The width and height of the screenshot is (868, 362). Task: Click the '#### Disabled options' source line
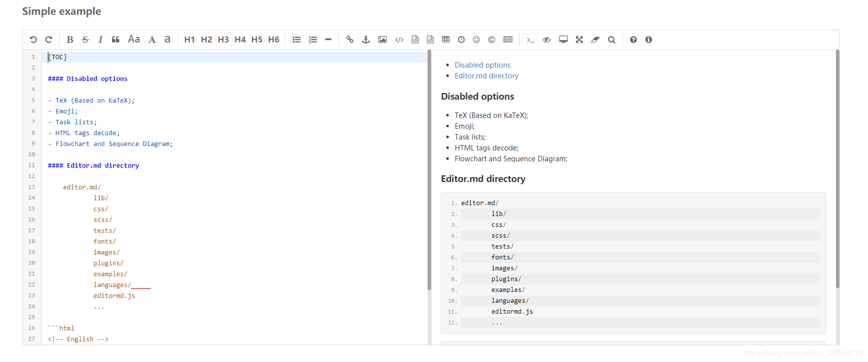tap(88, 79)
